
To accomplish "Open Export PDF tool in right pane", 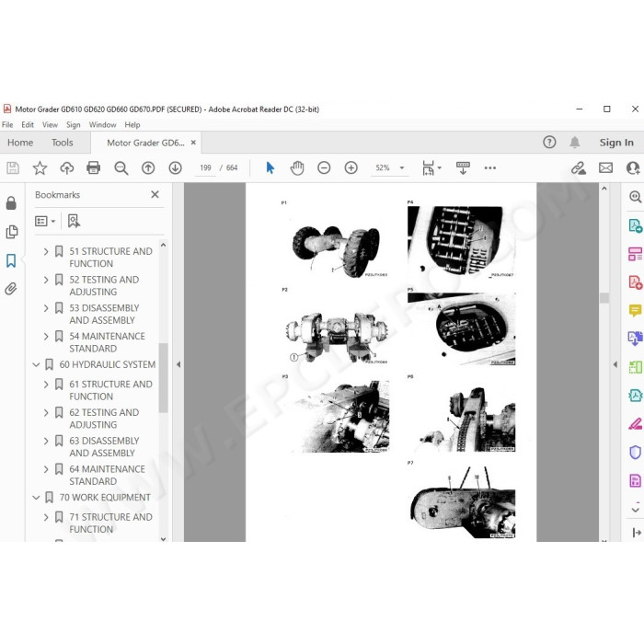I will tap(635, 225).
